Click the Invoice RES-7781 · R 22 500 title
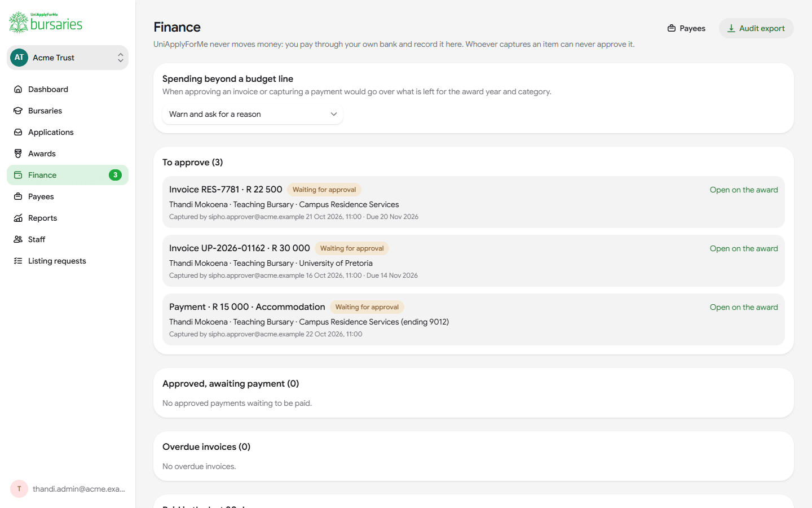The image size is (812, 508). click(x=226, y=190)
